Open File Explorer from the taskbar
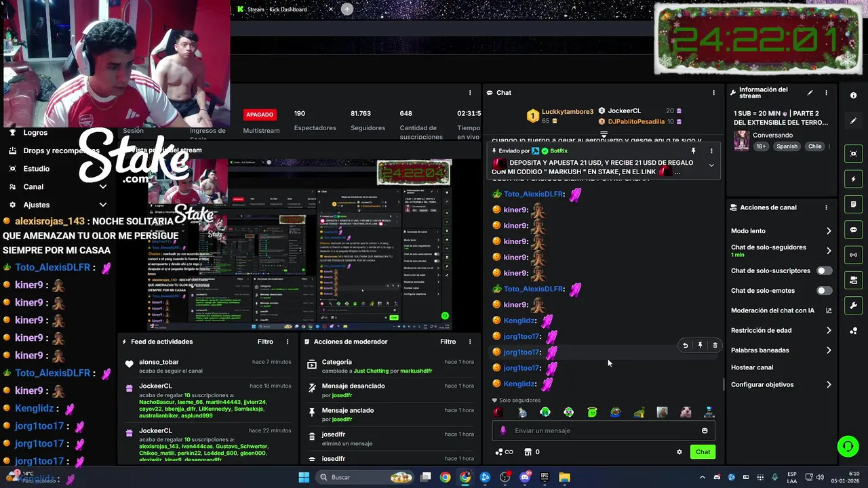This screenshot has width=868, height=488. (x=564, y=477)
